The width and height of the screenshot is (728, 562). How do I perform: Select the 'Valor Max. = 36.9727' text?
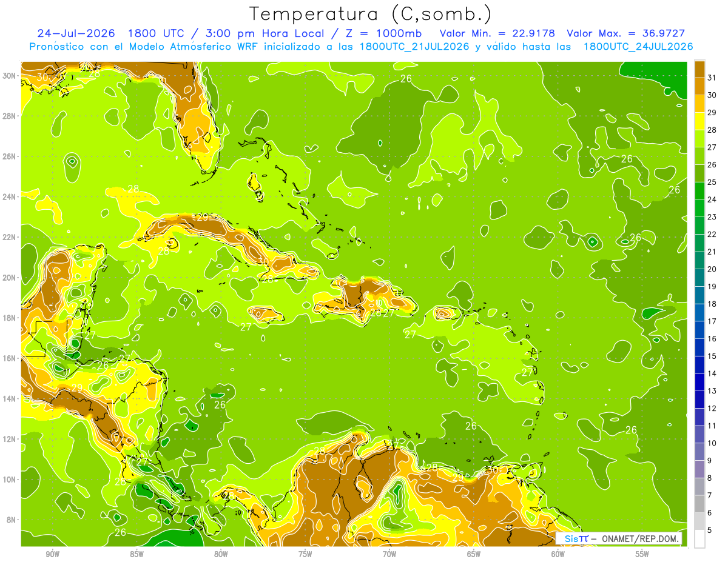[625, 33]
